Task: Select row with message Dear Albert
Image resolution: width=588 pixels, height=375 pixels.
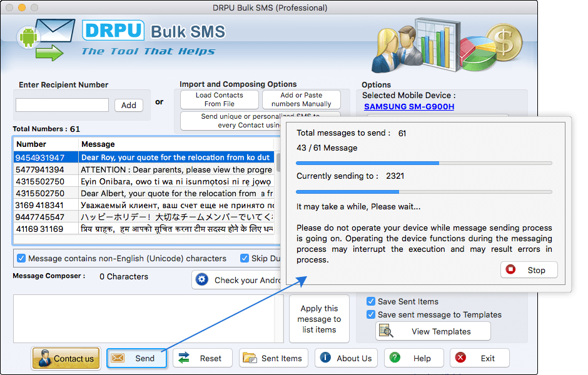Action: [x=144, y=193]
